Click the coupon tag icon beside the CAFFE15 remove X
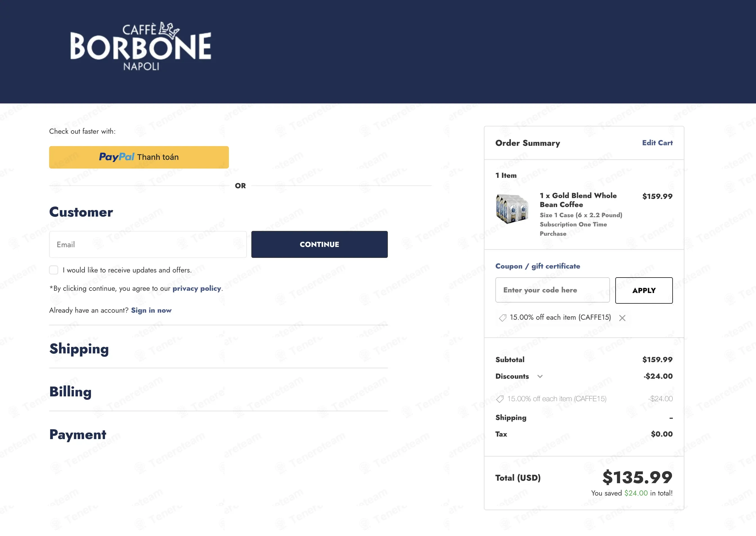This screenshot has height=536, width=756. click(x=502, y=318)
